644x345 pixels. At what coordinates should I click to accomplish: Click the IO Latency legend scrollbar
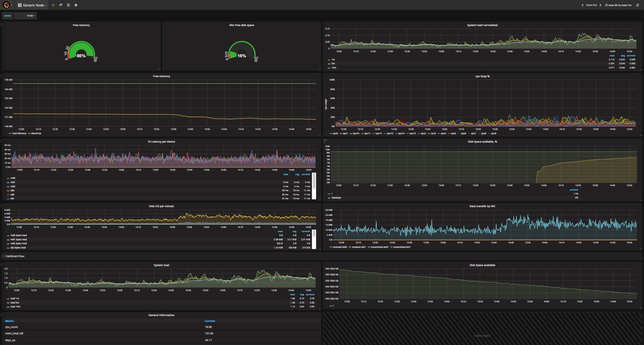tap(314, 181)
